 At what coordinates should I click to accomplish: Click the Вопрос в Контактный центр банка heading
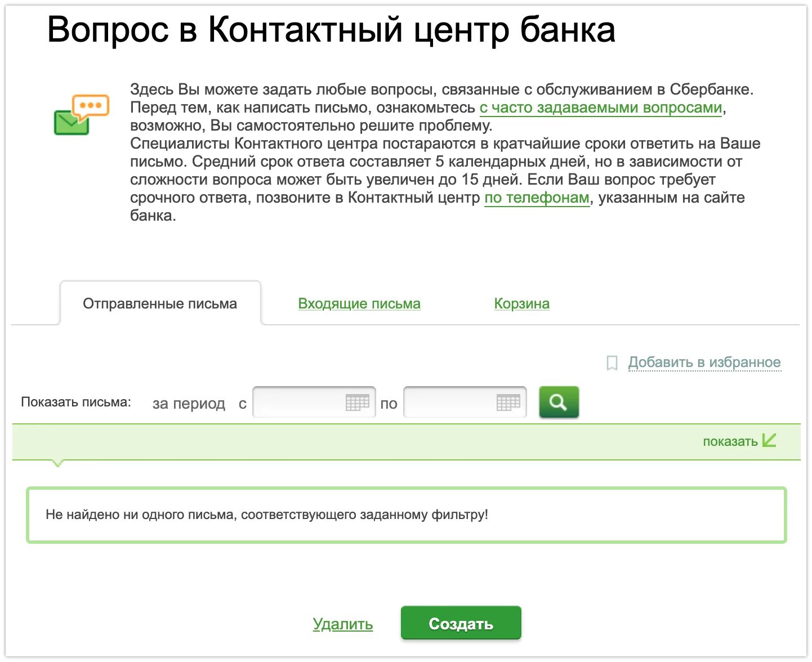(x=331, y=30)
